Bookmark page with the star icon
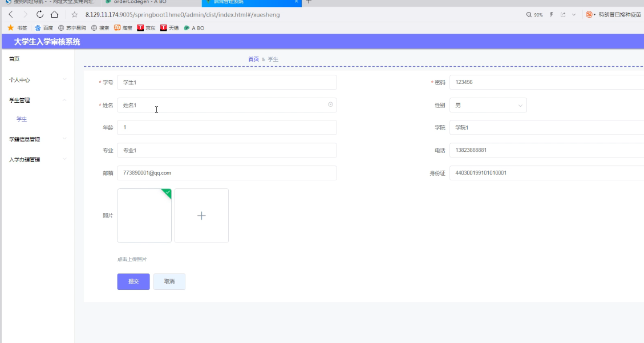Screen dimensions: 644x343 pos(74,15)
